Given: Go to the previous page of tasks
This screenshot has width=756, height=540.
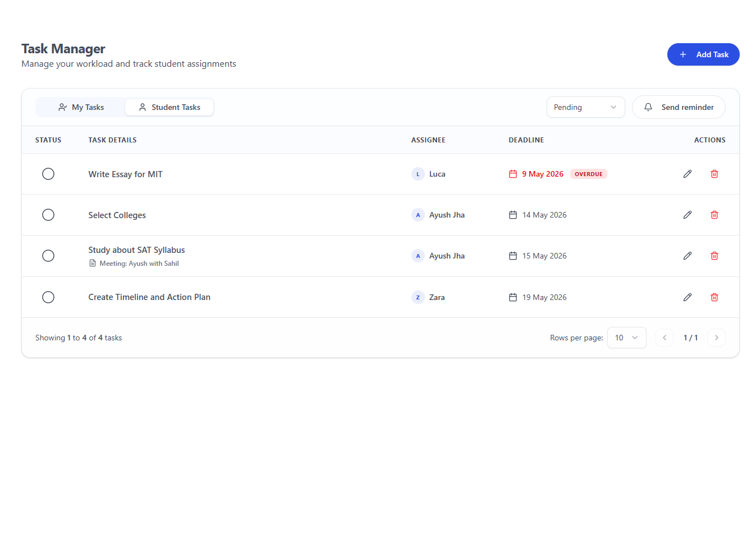Looking at the screenshot, I should 665,338.
